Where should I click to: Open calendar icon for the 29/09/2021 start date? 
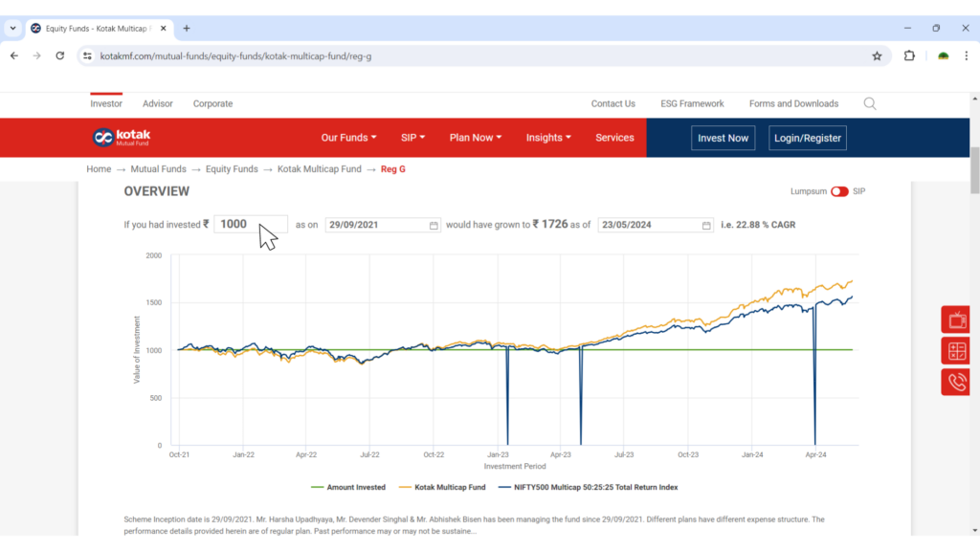[x=434, y=225]
